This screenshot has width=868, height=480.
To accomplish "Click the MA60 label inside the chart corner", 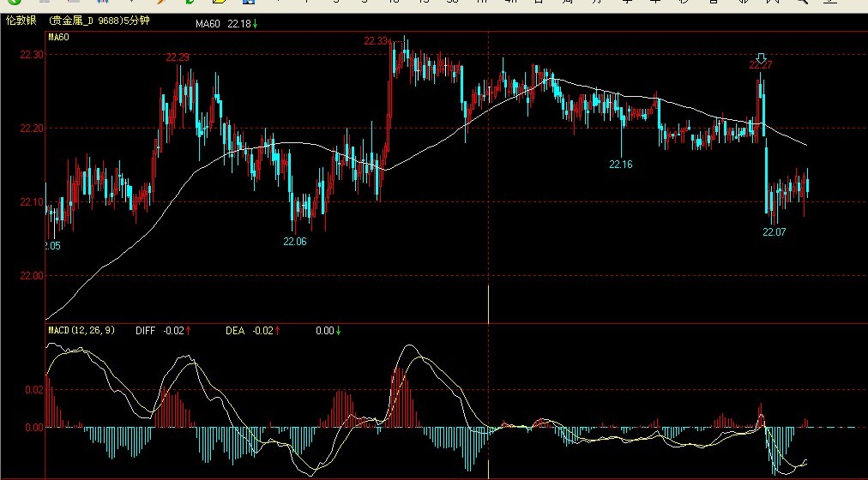I will (57, 37).
